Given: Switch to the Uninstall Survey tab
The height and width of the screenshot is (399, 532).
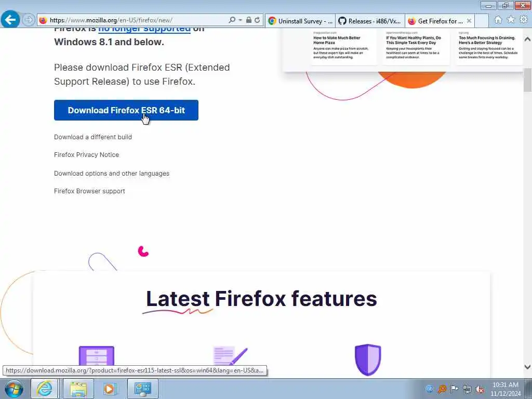Looking at the screenshot, I should 301,21.
